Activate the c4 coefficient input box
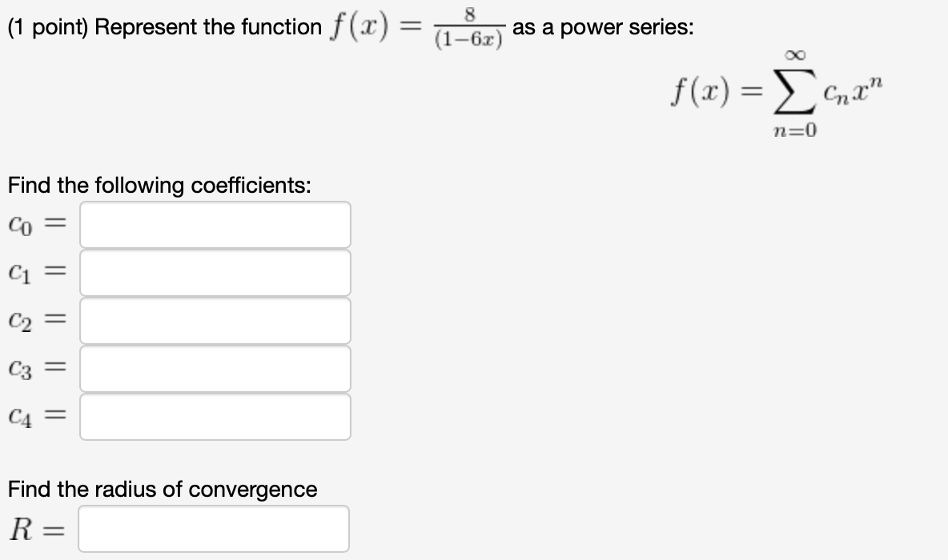The width and height of the screenshot is (948, 560). click(215, 417)
